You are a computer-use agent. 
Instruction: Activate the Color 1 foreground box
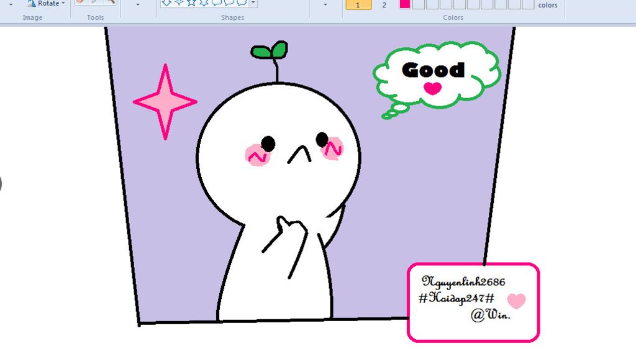pyautogui.click(x=358, y=4)
